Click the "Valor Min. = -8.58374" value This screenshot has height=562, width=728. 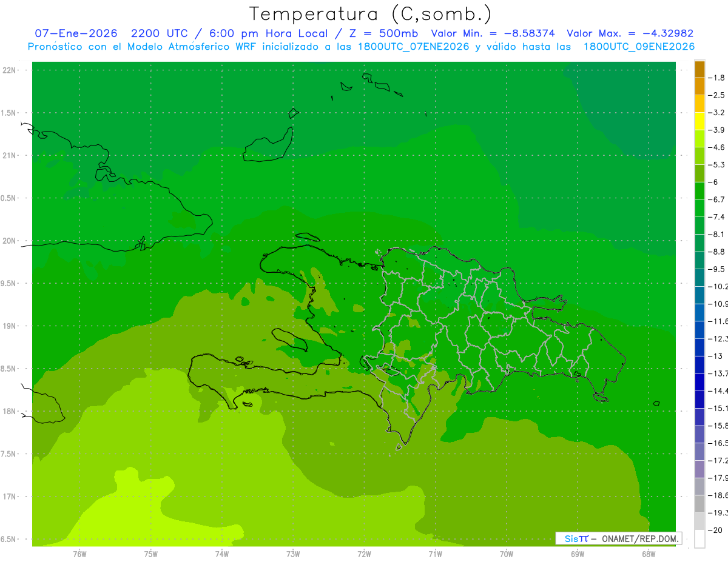point(493,33)
